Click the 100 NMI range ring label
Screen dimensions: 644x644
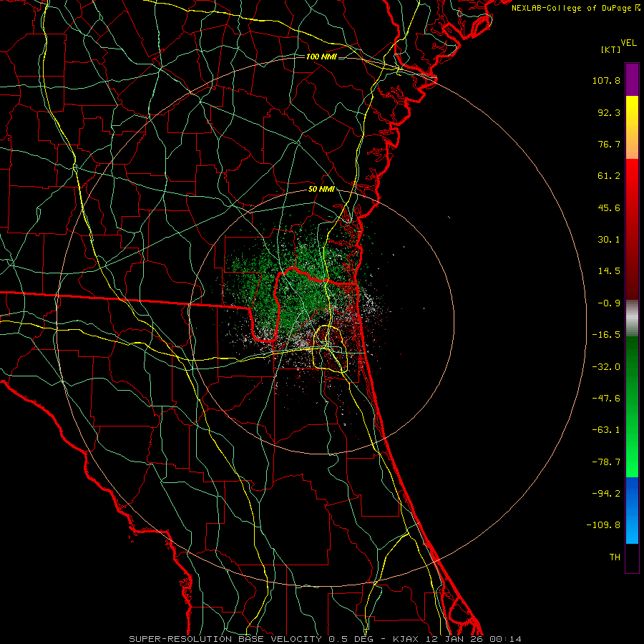click(321, 57)
